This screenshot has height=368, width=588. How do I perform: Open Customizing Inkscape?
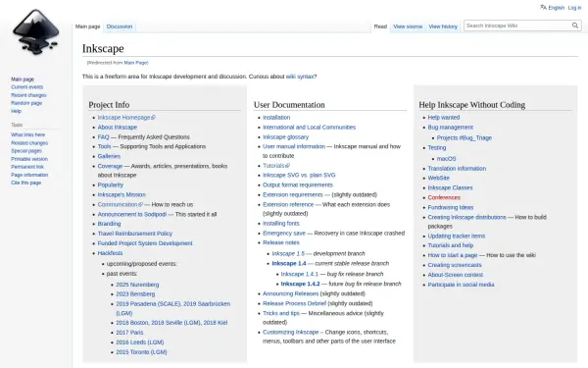pyautogui.click(x=291, y=333)
